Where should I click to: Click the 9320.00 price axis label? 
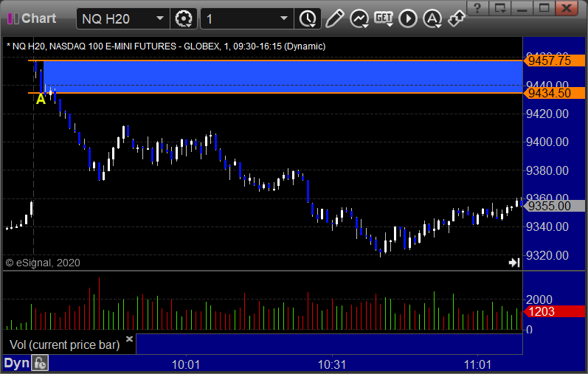(x=547, y=255)
